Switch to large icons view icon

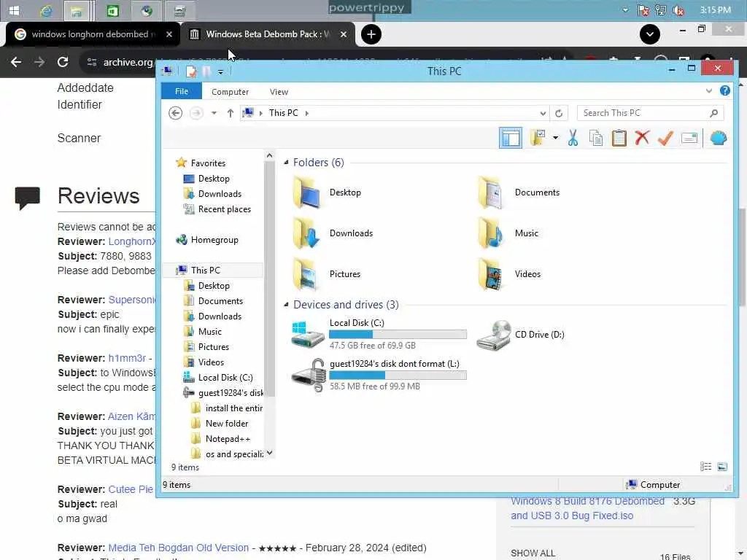[722, 467]
